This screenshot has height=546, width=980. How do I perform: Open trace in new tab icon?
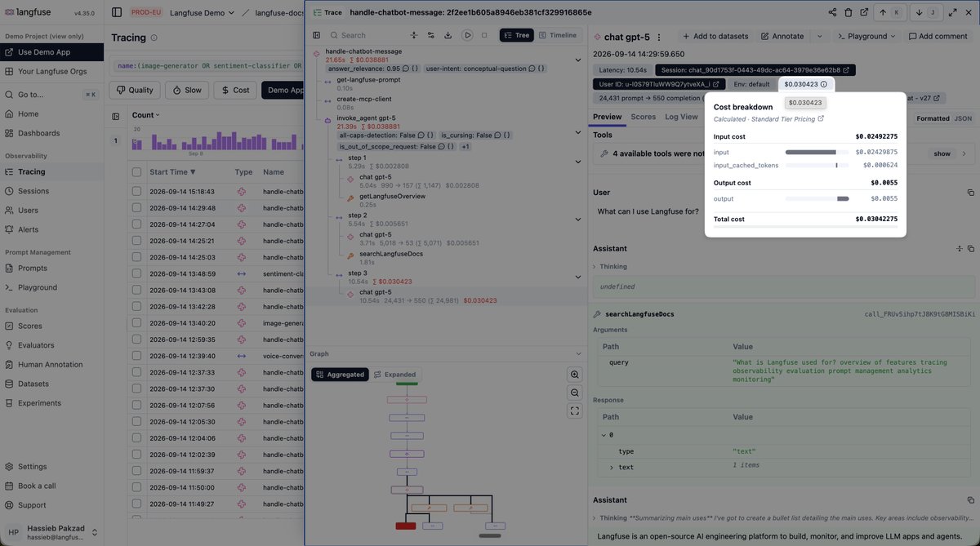tap(863, 12)
